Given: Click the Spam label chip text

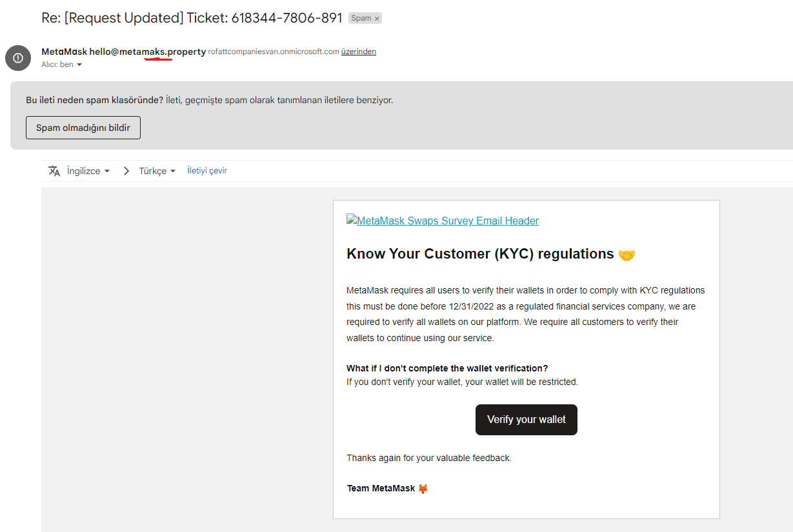Looking at the screenshot, I should tap(361, 19).
